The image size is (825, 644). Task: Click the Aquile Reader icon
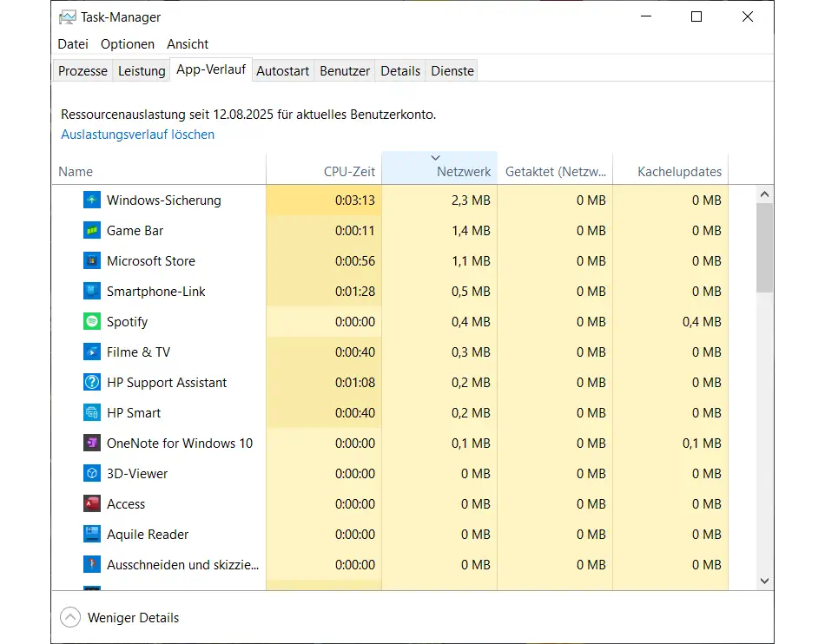92,535
